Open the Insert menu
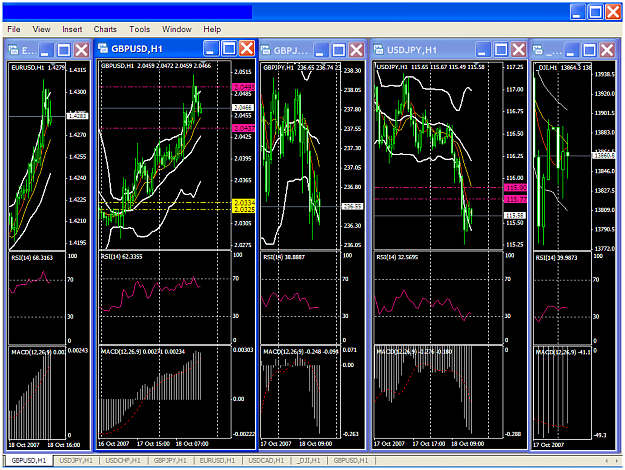 72,29
